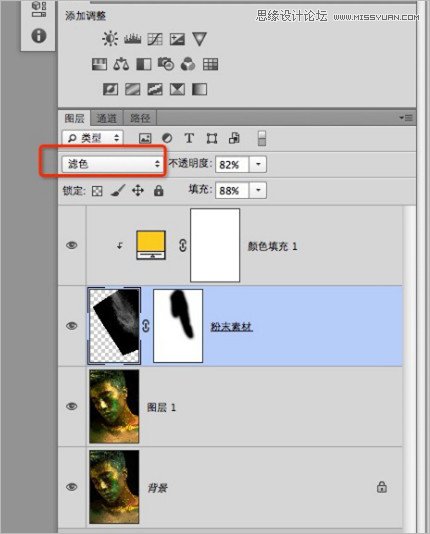Add a Hue/Saturation adjustment

pyautogui.click(x=99, y=64)
